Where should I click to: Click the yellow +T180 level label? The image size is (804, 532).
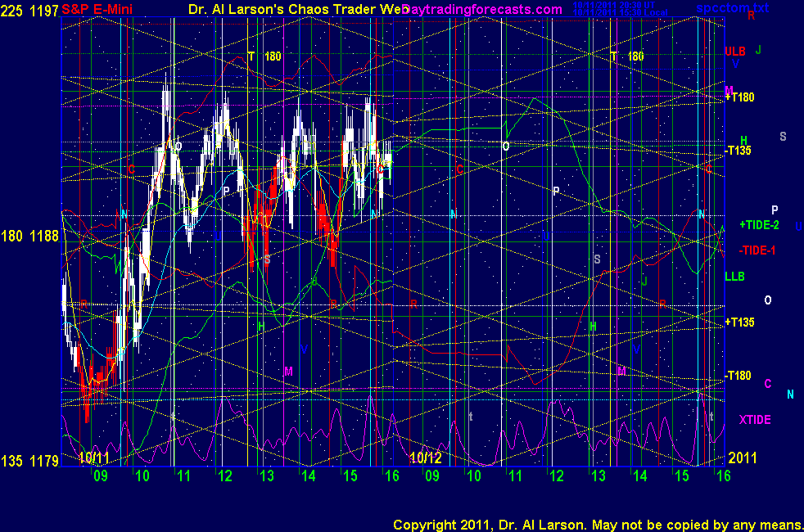(739, 97)
